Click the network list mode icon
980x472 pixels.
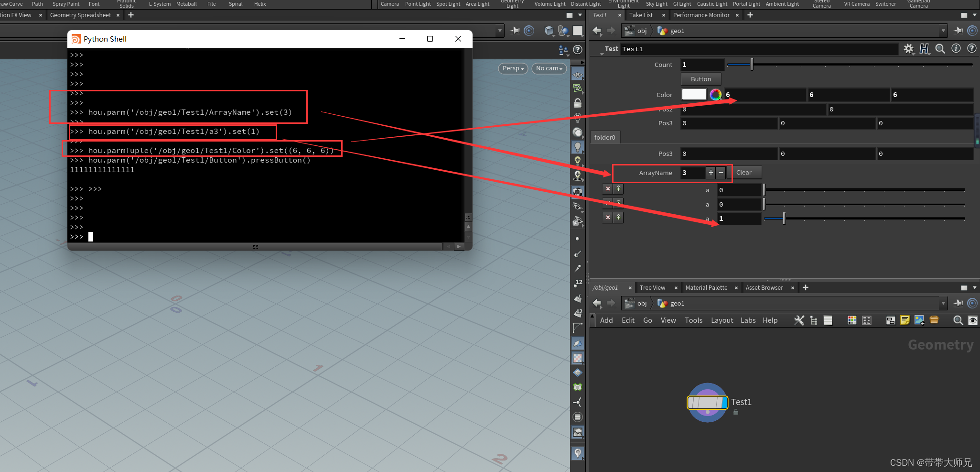828,320
